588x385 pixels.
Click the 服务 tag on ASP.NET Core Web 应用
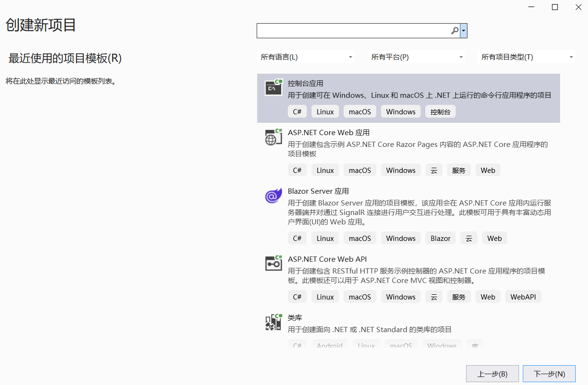[x=459, y=170]
